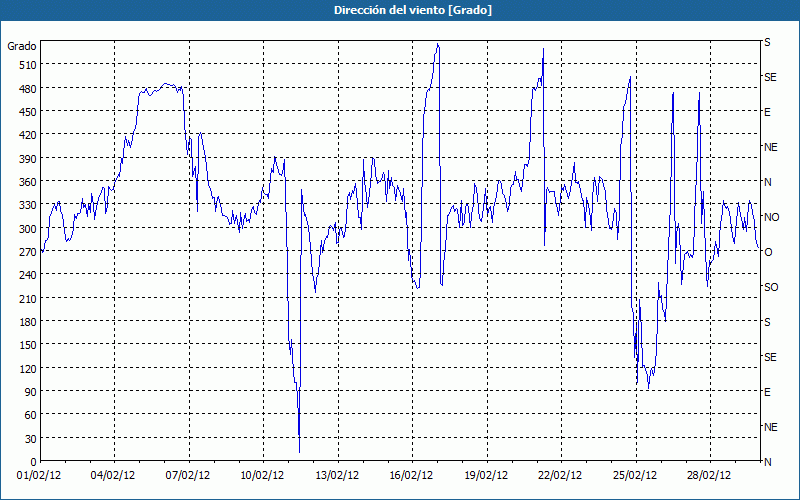Select the "E" compass label level with 450

(x=767, y=112)
